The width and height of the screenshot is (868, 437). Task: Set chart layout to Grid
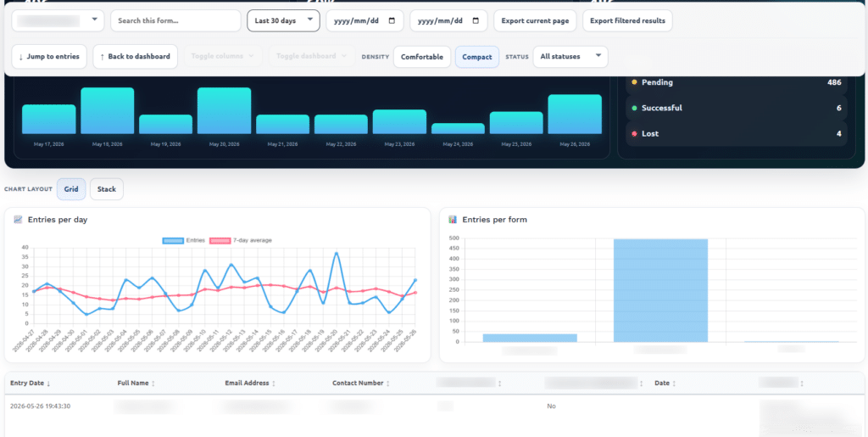point(71,189)
